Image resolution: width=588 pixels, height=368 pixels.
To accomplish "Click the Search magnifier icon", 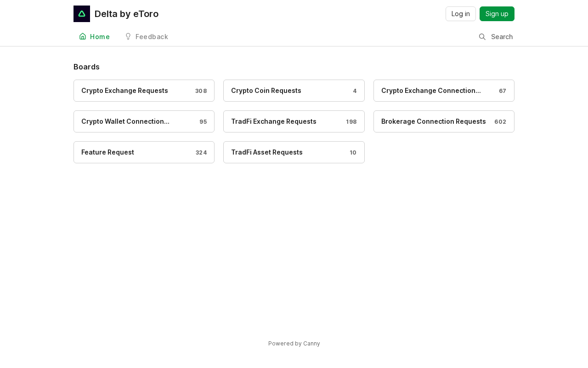I will (482, 37).
